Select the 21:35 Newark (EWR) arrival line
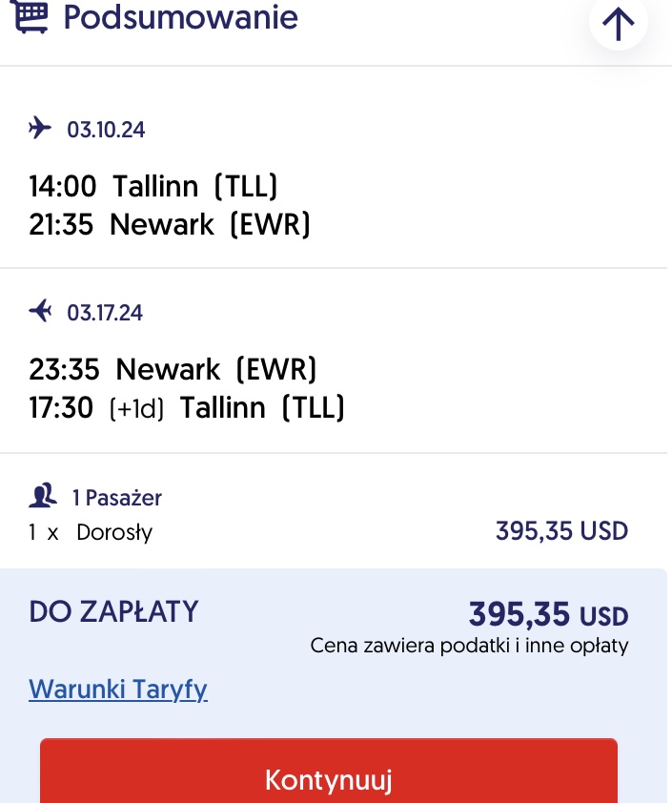The height and width of the screenshot is (803, 672). [170, 224]
